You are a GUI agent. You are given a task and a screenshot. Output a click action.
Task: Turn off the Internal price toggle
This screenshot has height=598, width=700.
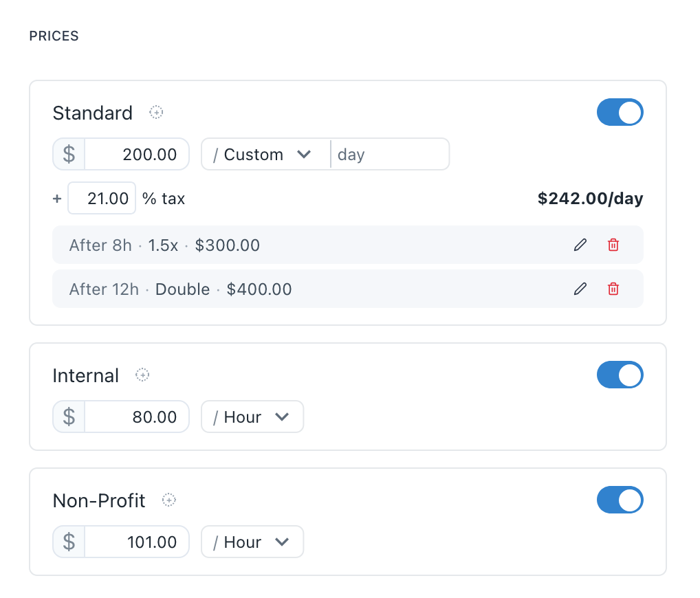[x=620, y=375]
